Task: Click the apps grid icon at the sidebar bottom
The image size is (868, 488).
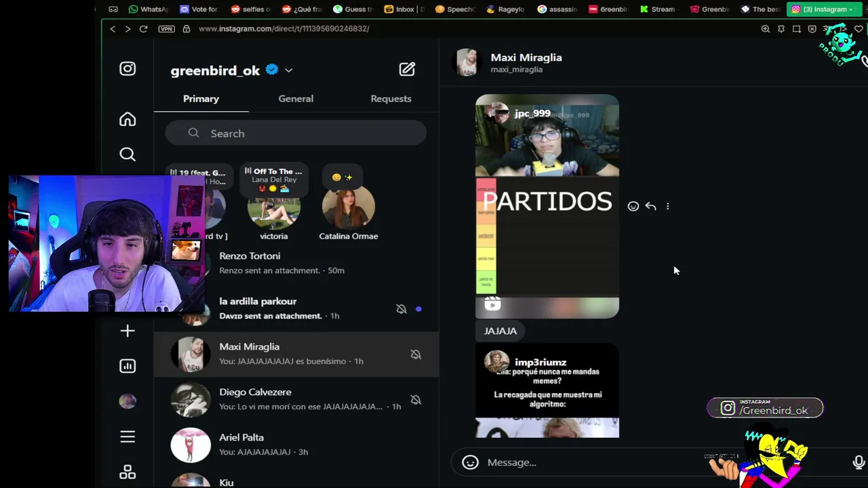Action: click(x=127, y=472)
